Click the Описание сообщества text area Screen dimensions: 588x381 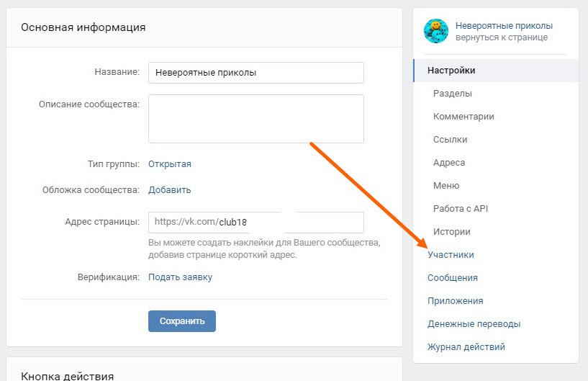pos(255,119)
